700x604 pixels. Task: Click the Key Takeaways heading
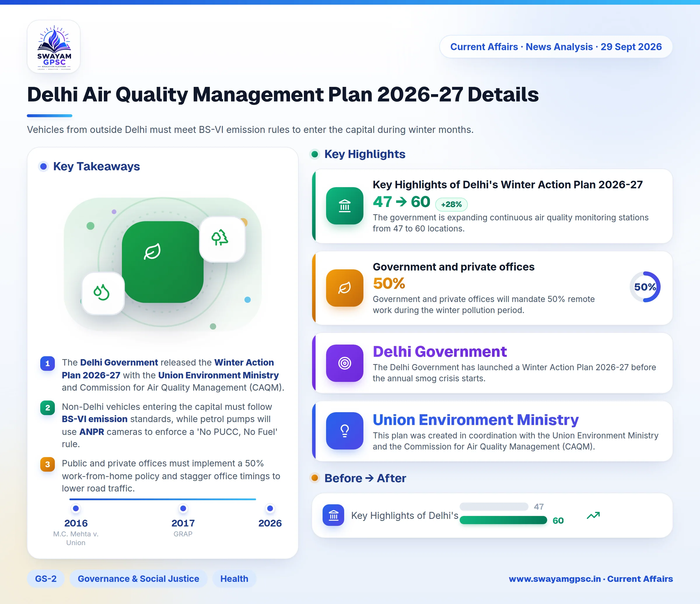tap(96, 166)
